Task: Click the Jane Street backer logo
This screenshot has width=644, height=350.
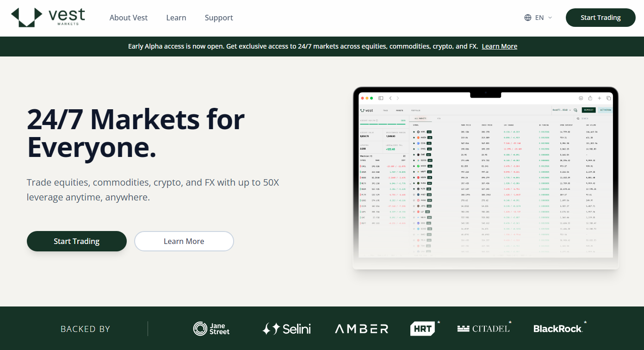Action: click(x=211, y=329)
